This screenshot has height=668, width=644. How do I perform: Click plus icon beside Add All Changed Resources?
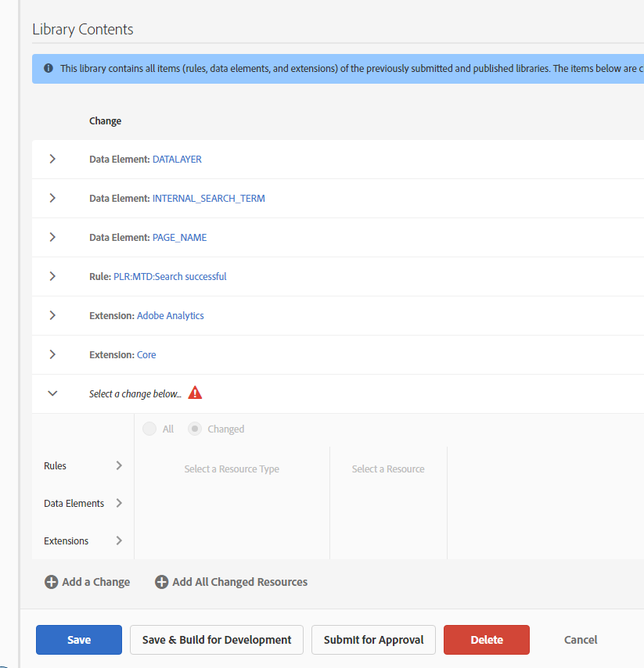pos(161,582)
